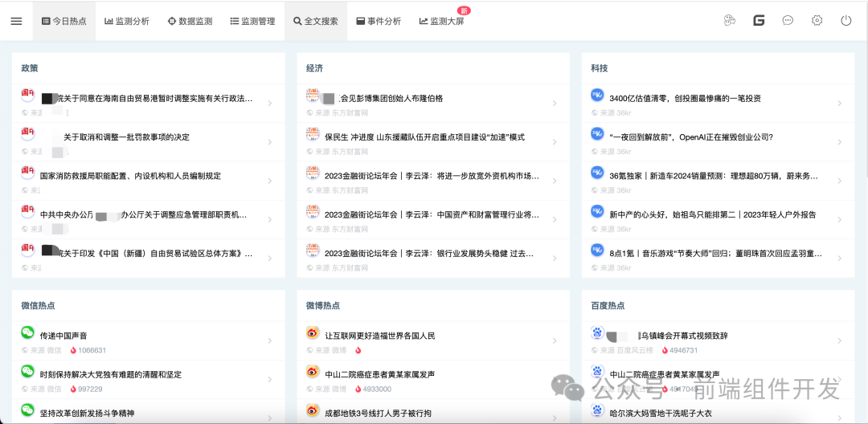Click 来源 东方财富网 under 彭博集团 row
868x424 pixels.
[338, 112]
